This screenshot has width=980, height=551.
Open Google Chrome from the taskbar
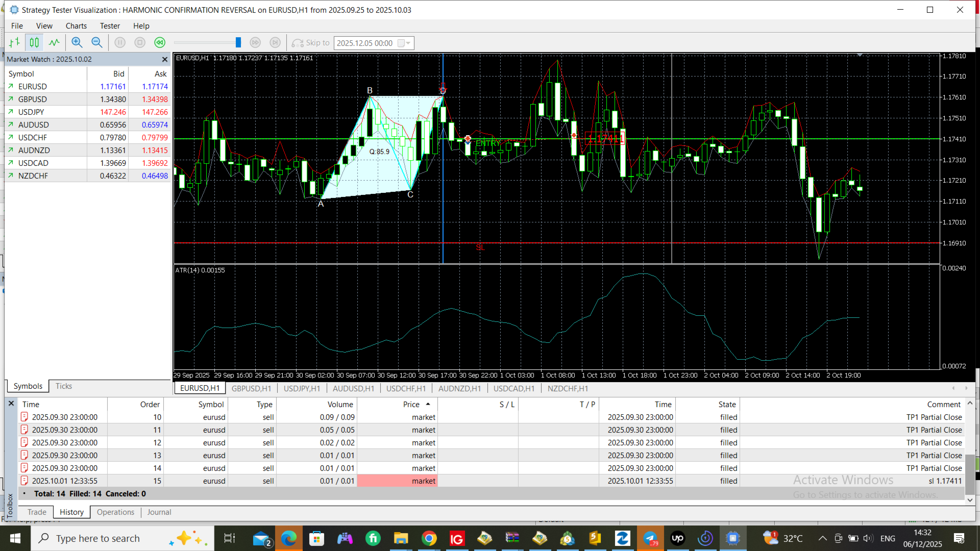coord(429,538)
